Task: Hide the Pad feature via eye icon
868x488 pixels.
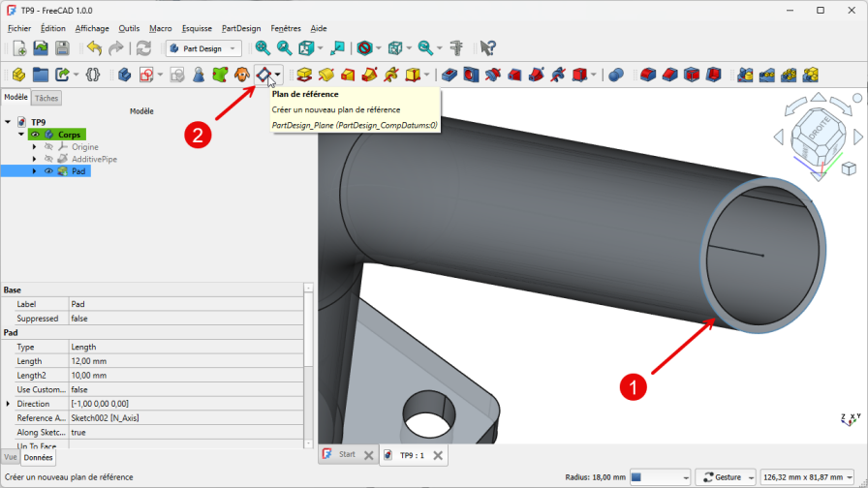Action: tap(47, 171)
